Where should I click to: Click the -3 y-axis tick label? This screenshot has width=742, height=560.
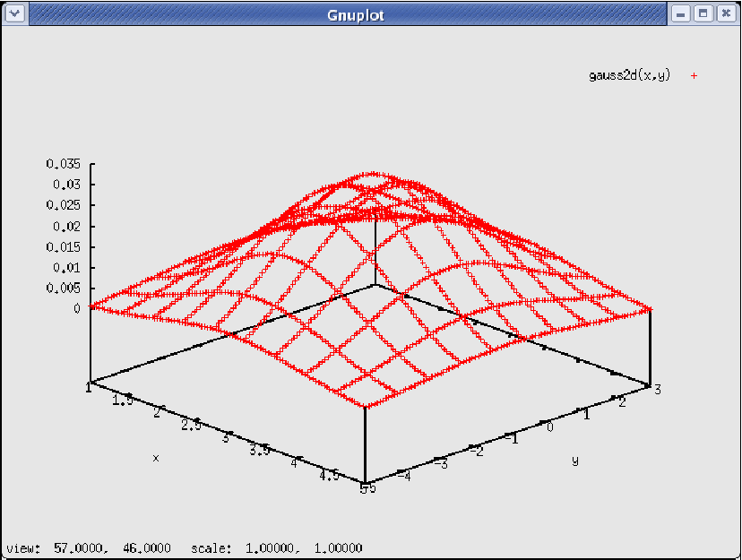tap(441, 463)
